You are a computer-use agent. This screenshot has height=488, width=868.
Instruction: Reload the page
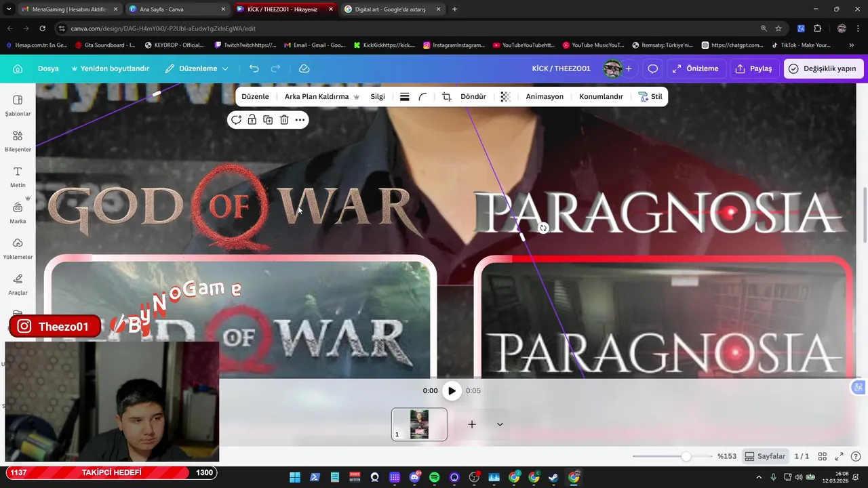click(42, 28)
